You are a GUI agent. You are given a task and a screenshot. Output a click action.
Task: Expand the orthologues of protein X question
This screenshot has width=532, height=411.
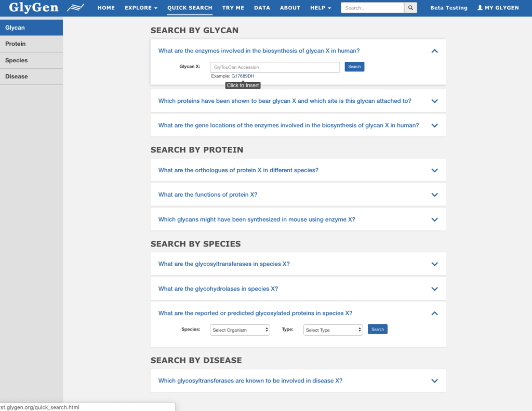(434, 170)
